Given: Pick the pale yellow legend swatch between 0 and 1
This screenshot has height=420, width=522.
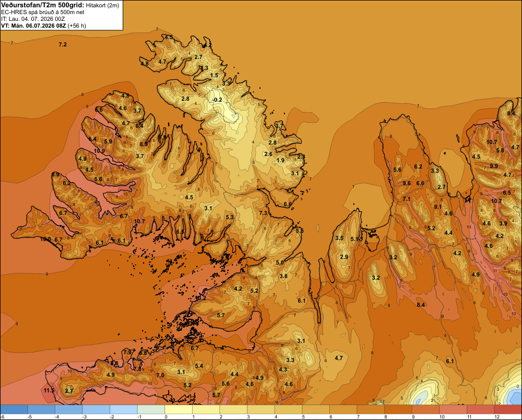Looking at the screenshot, I should [179, 410].
